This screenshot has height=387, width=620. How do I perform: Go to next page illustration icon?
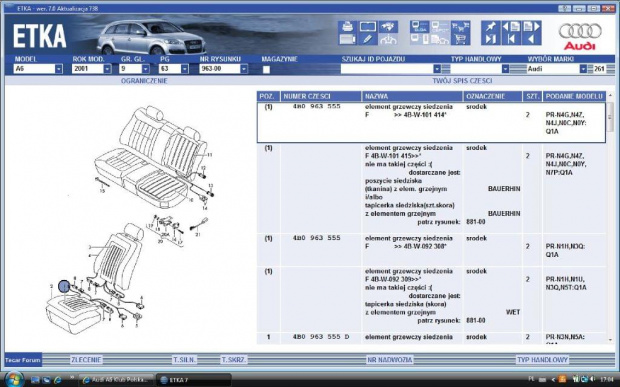coord(531,26)
